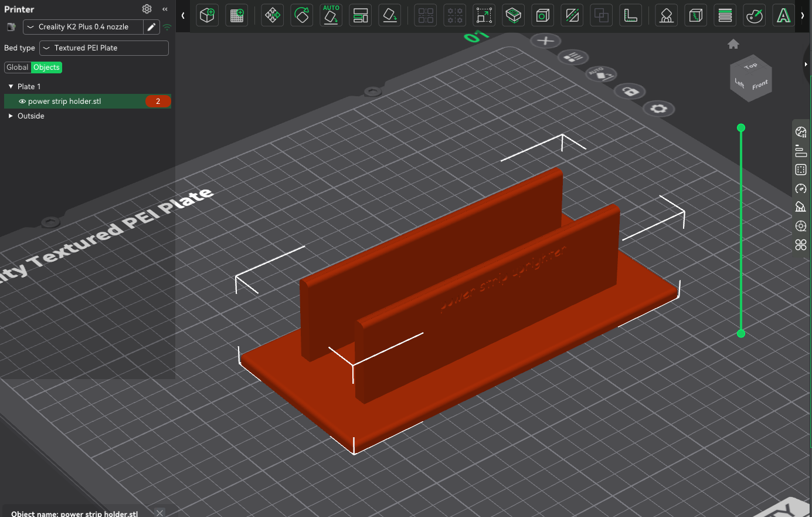Select the Scale tool in the toolbar

484,15
